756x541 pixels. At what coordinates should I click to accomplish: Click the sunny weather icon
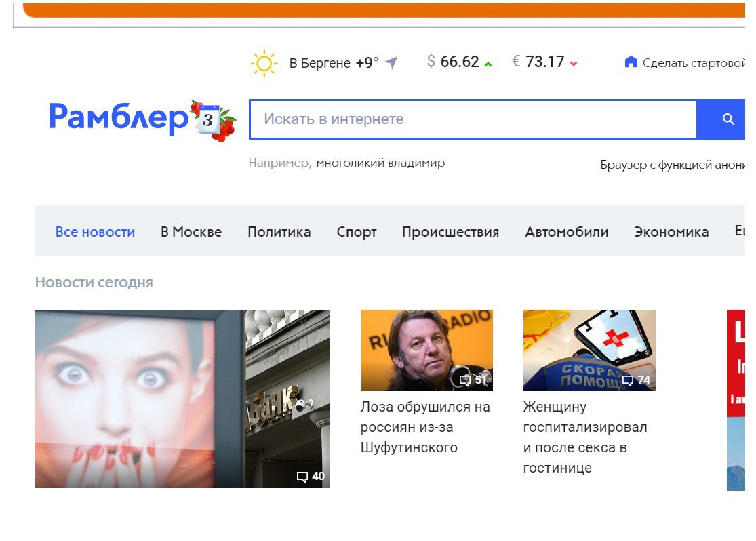[264, 63]
